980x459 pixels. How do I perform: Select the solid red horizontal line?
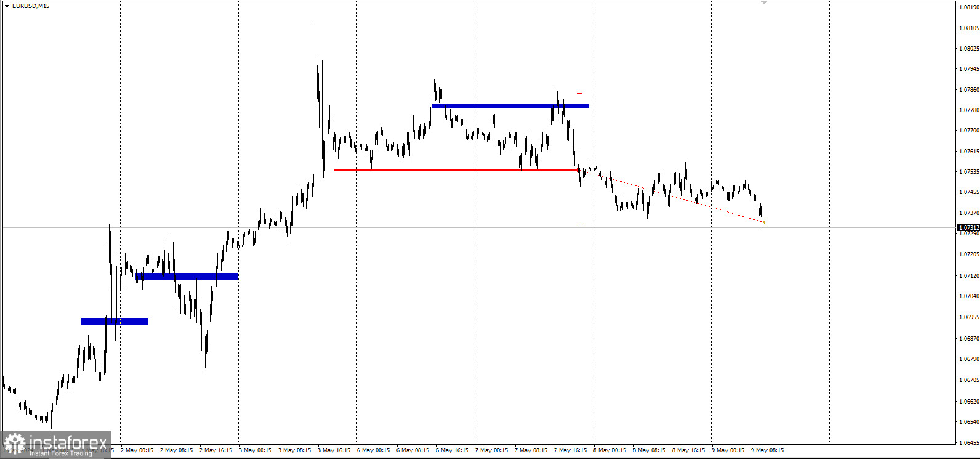point(456,169)
